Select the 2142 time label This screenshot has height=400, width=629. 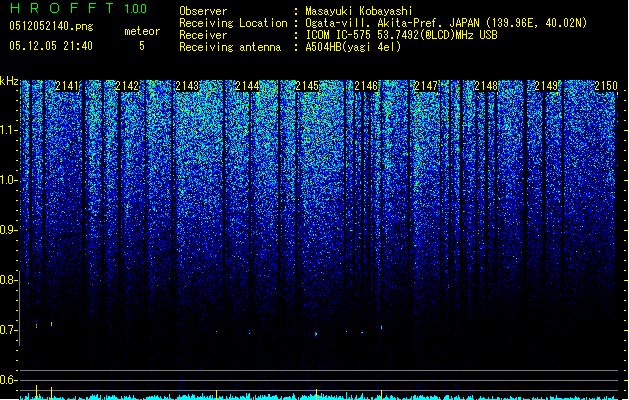tap(127, 86)
